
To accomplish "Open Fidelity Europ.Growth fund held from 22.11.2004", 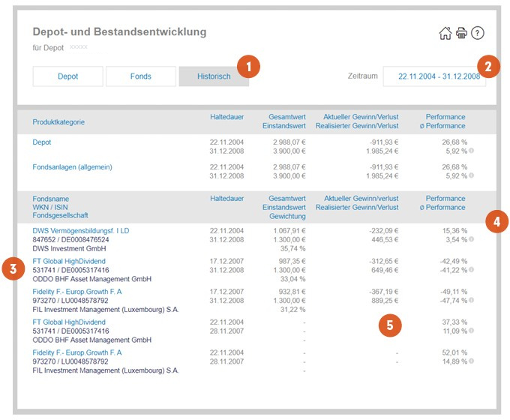I will [77, 352].
